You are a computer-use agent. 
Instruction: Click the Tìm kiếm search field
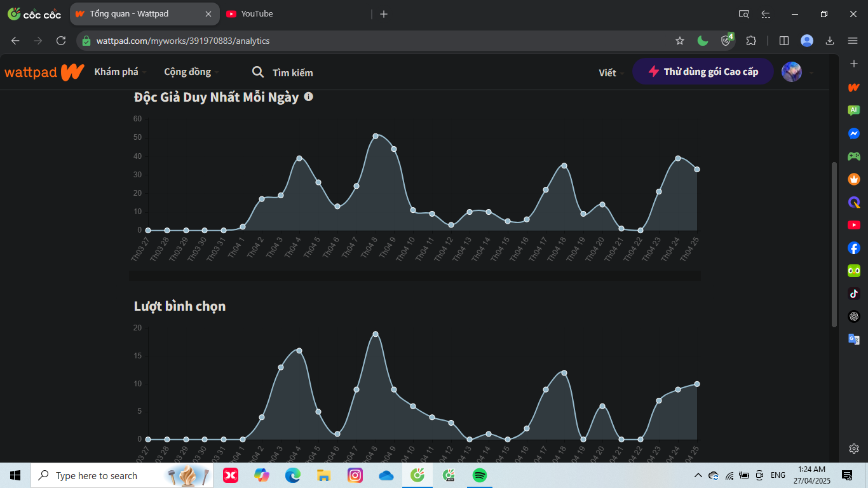click(292, 72)
